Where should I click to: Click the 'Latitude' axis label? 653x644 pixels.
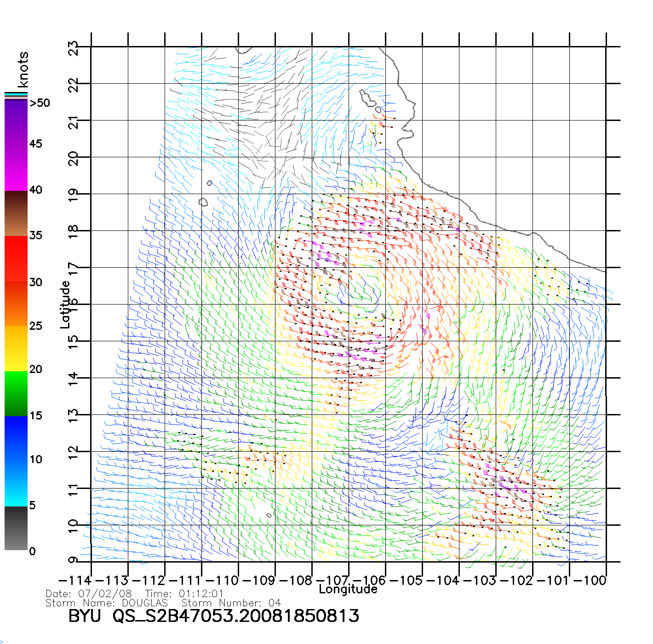[65, 305]
